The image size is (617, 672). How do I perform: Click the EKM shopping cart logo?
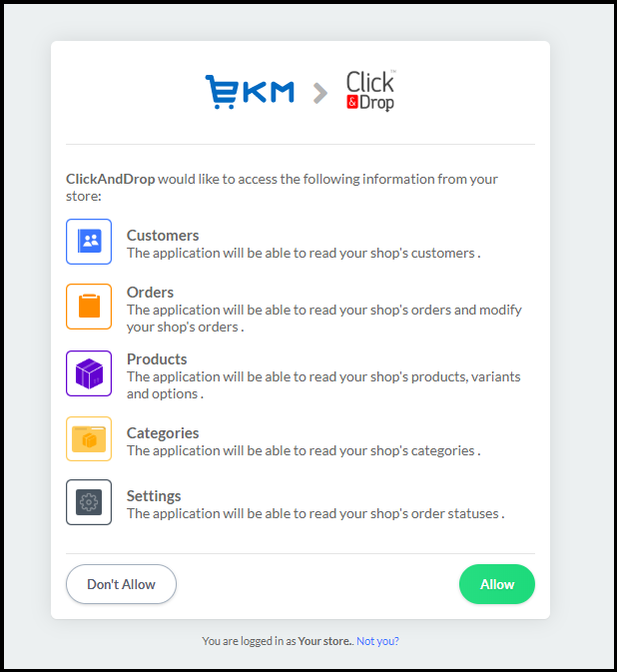(250, 91)
